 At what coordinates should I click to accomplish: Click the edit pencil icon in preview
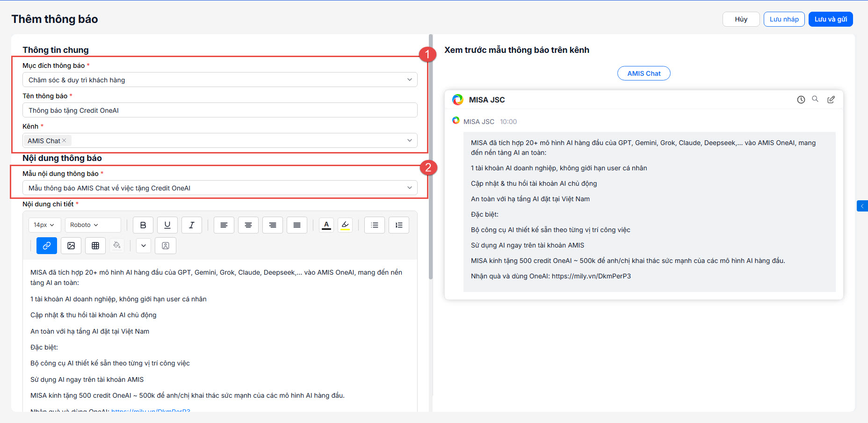pos(831,100)
